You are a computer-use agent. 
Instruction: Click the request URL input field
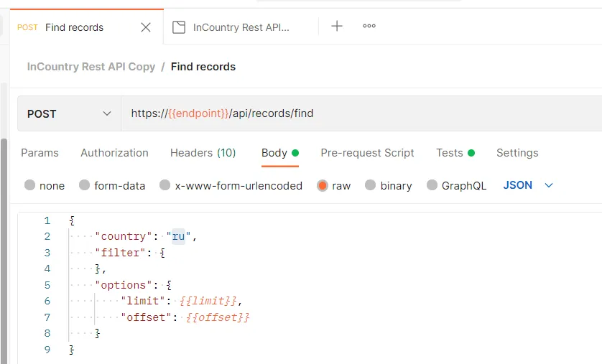359,113
